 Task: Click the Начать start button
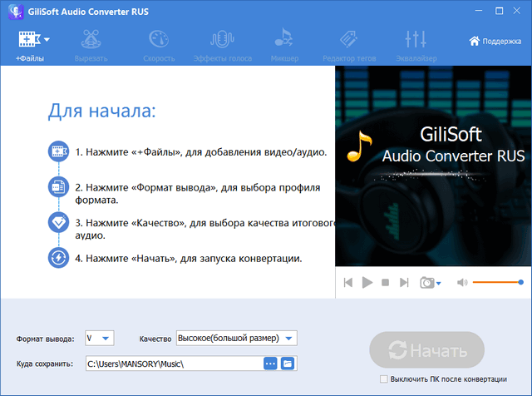pos(426,349)
